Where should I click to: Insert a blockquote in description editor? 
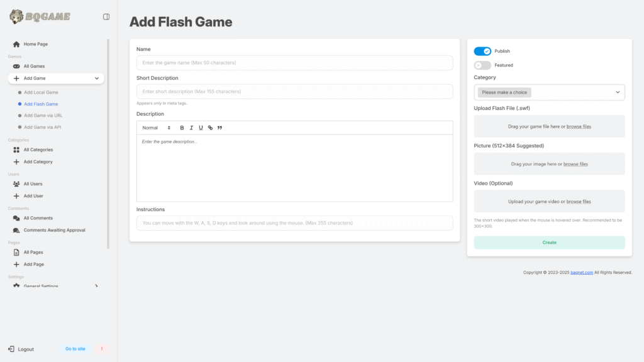219,128
